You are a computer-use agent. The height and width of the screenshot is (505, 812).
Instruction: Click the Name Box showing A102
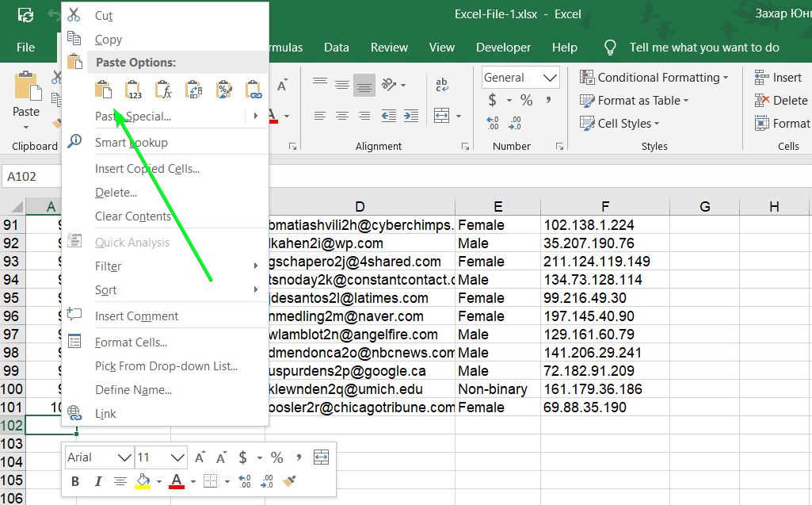[x=32, y=176]
